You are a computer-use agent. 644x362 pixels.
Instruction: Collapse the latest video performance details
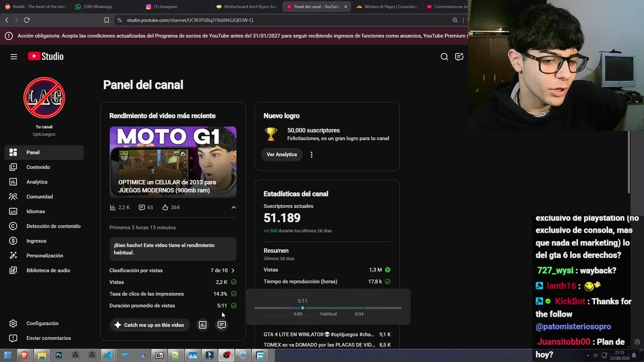[233, 207]
